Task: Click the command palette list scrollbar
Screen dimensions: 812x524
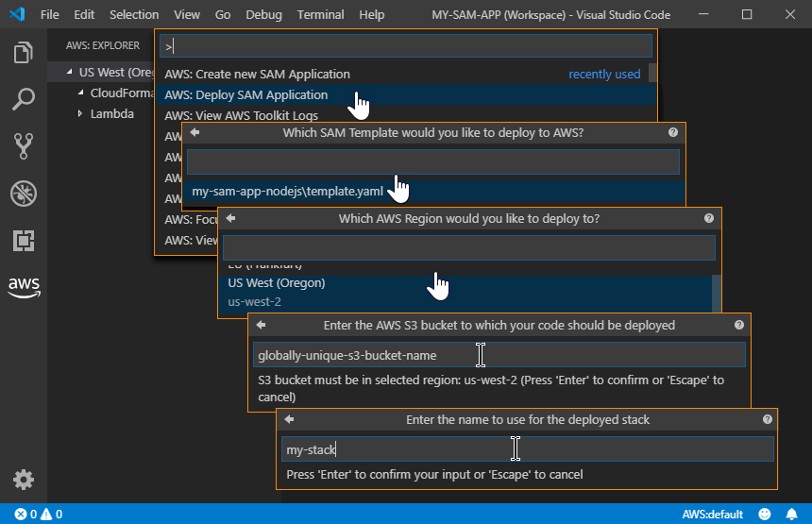Action: (x=652, y=73)
